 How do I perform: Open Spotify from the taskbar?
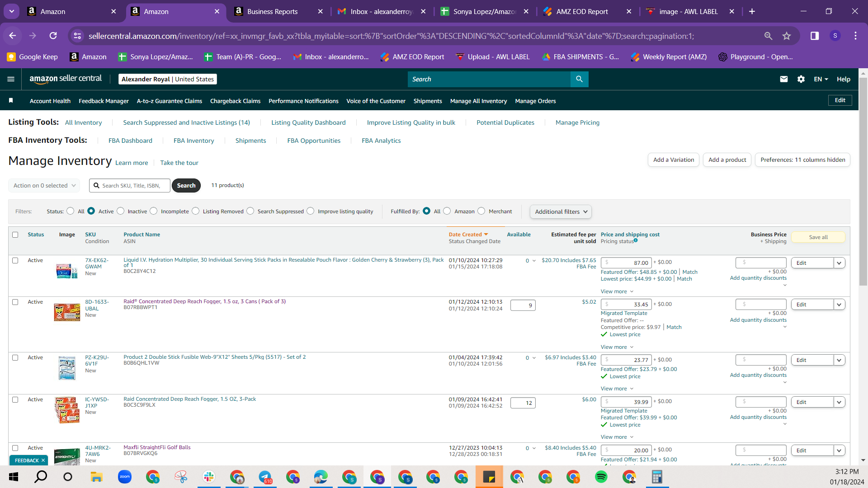[601, 477]
